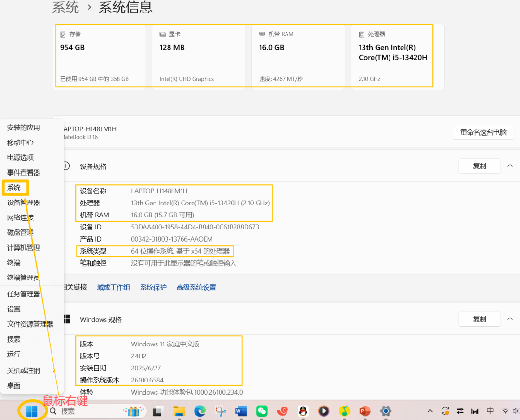Viewport: 520px width, 420px height.
Task: Open 事件查看器 from the menu
Action: click(24, 172)
